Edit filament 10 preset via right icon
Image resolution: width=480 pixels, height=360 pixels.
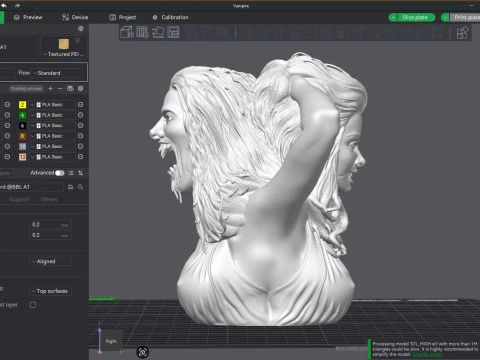[80, 146]
